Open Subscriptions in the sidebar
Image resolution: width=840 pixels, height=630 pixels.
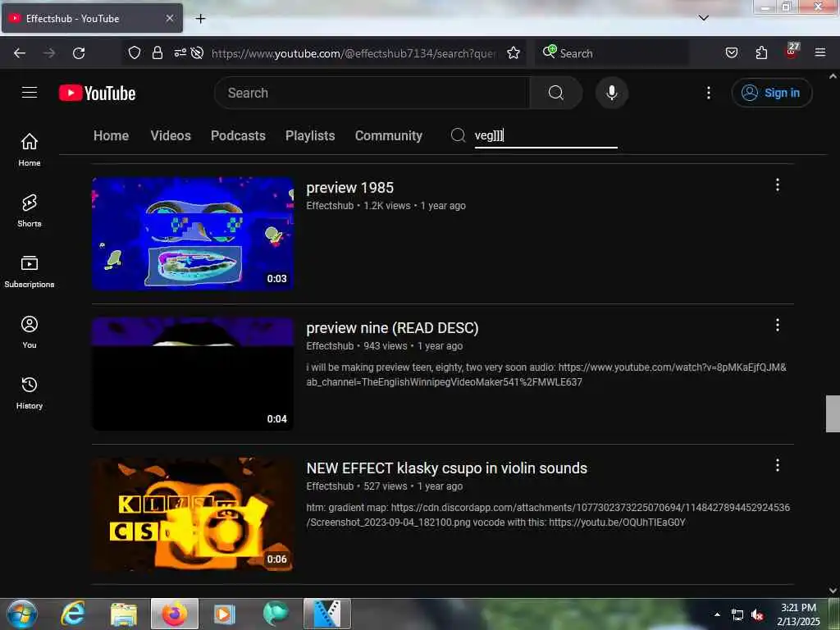[x=30, y=272]
